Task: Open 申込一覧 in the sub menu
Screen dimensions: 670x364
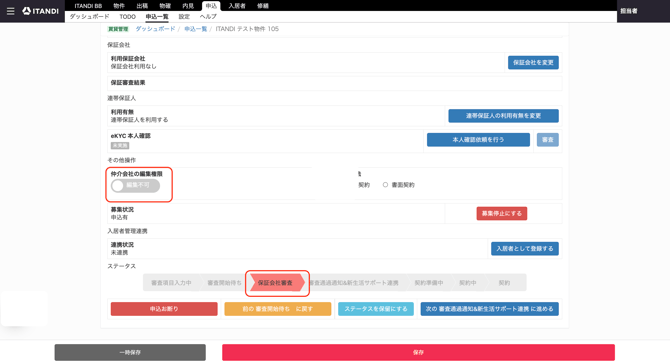Action: click(157, 17)
